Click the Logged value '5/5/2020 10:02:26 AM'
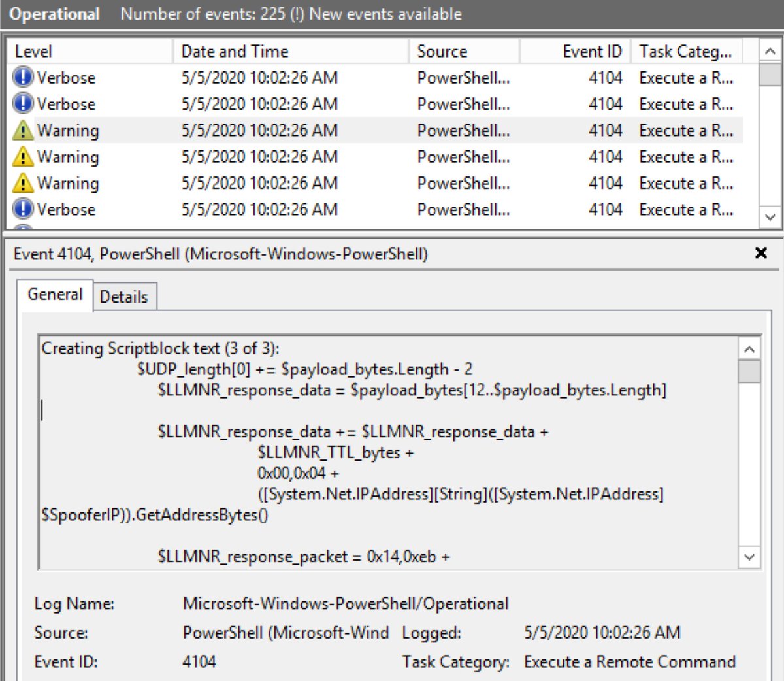Viewport: 784px width, 681px height. 602,632
